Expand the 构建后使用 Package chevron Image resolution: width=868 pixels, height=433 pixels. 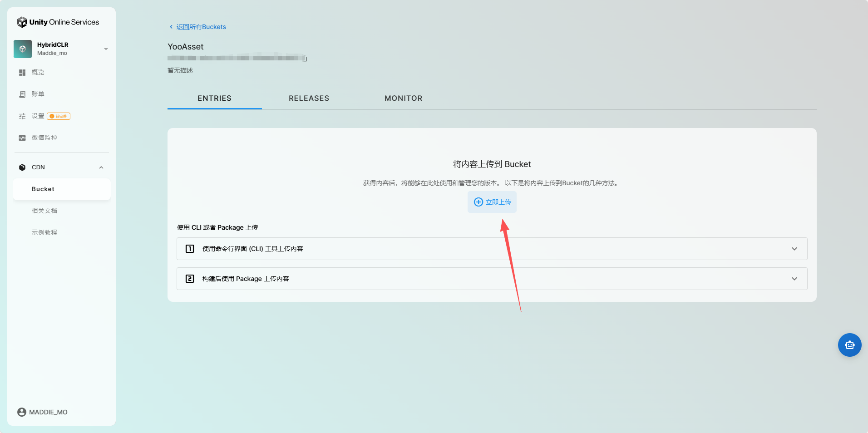tap(794, 279)
